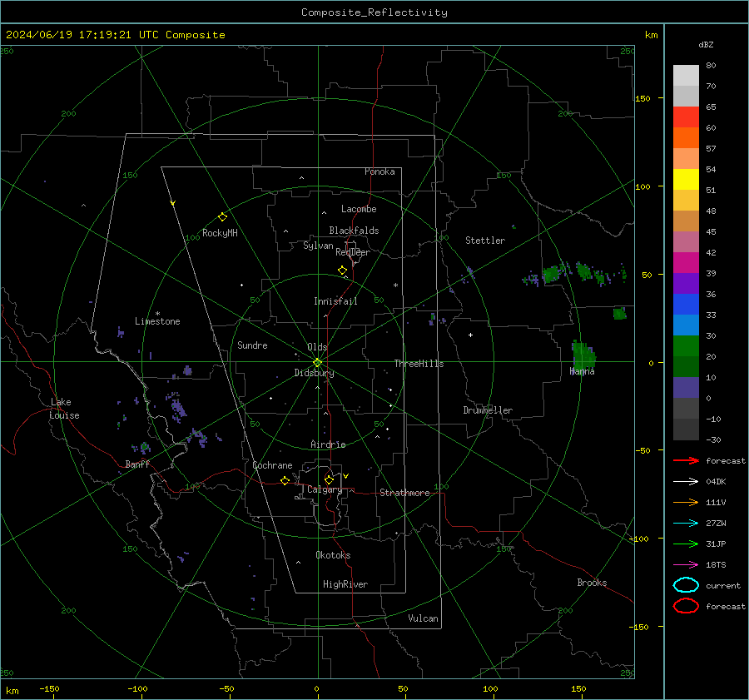Image resolution: width=749 pixels, height=700 pixels.
Task: Click the Airdrie city label
Action: coord(328,444)
